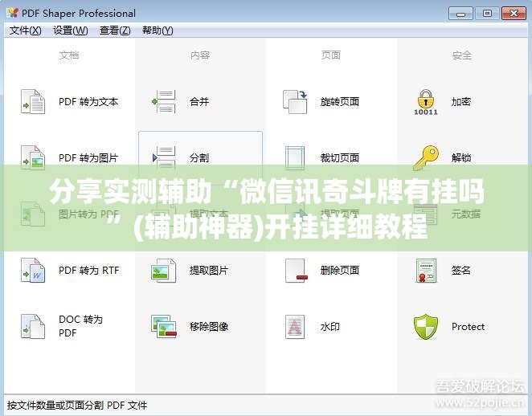Launch the 裁切页面 crop pages tool

click(321, 158)
